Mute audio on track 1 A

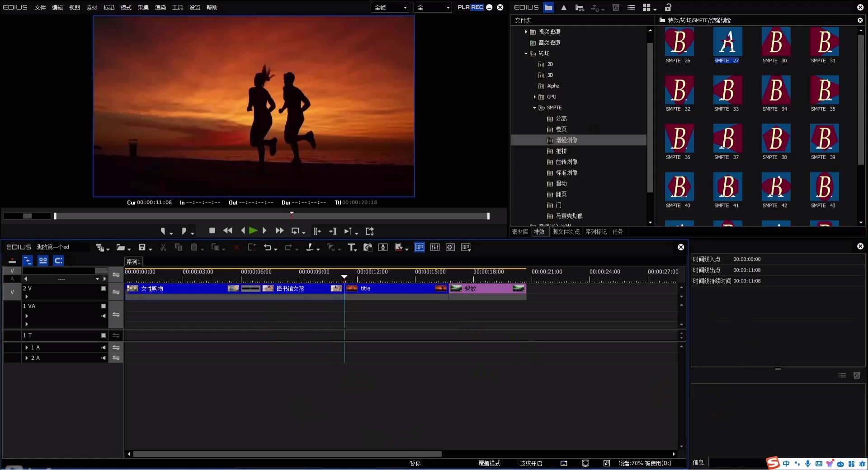pos(104,348)
